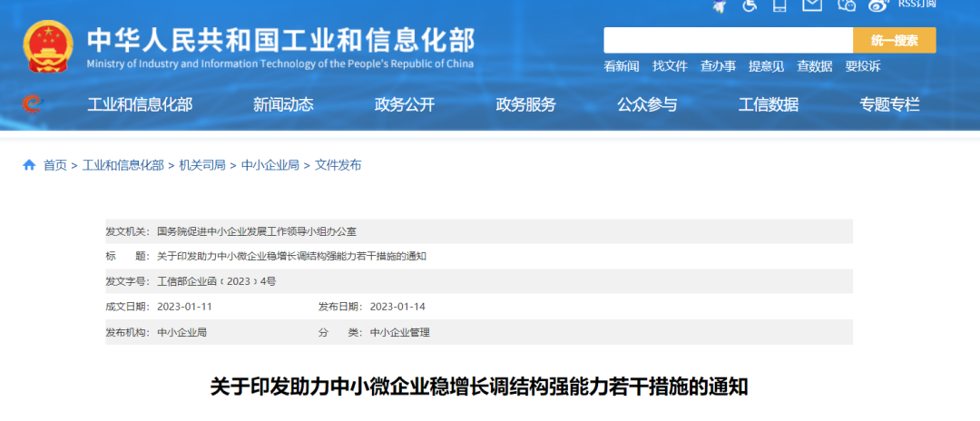The width and height of the screenshot is (980, 421).
Task: Open the WeChat icon in header
Action: [x=846, y=5]
